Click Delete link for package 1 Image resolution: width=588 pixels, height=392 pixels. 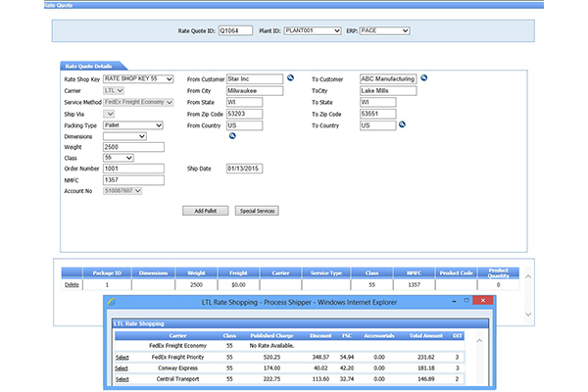pyautogui.click(x=72, y=285)
